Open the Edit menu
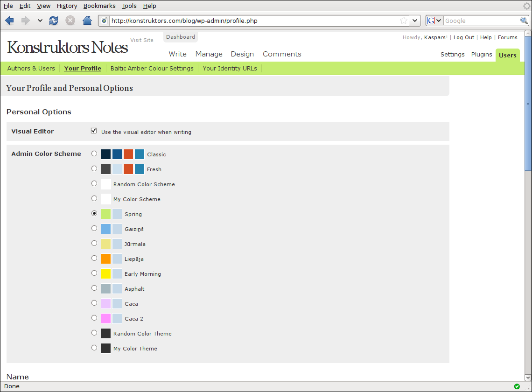The width and height of the screenshot is (532, 392). 25,6
